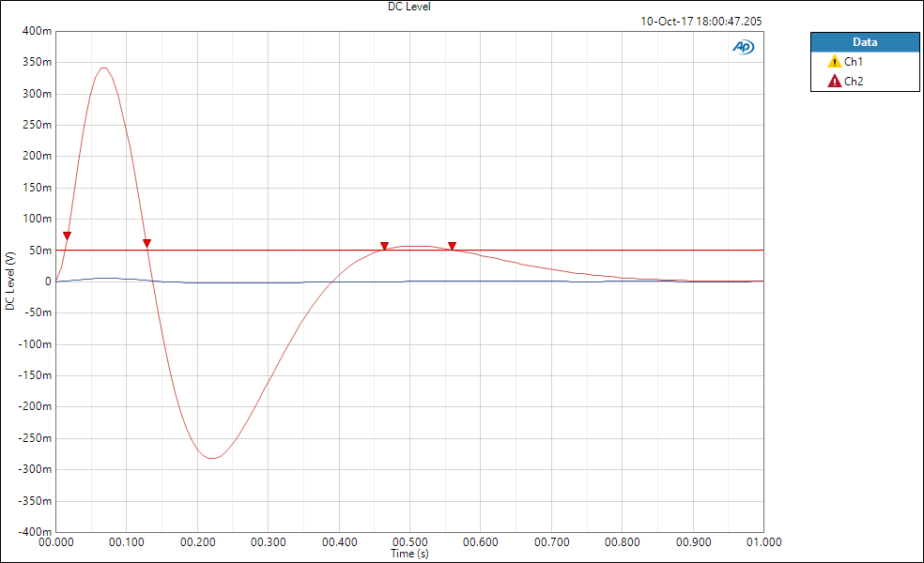Click the DC Level (V) y-axis label

coord(10,281)
